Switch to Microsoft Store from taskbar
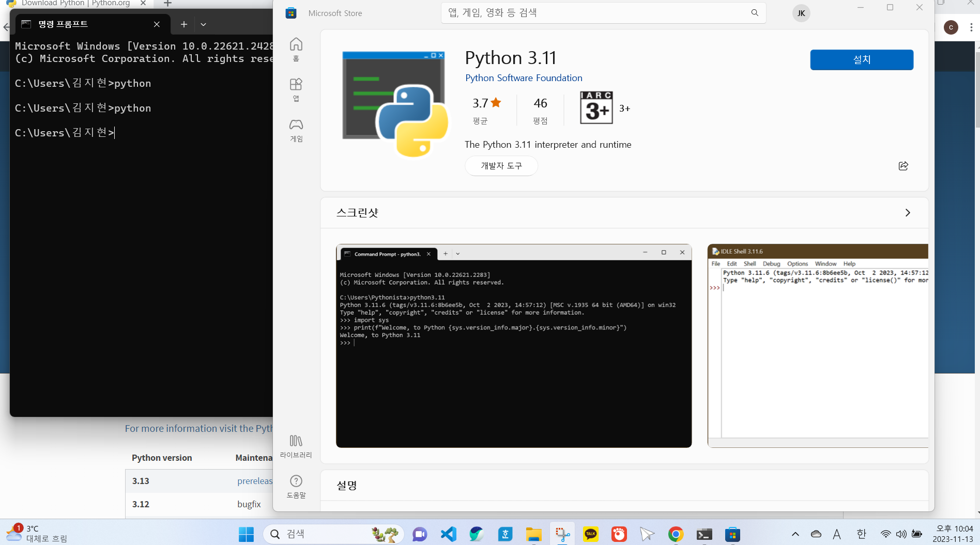Viewport: 980px width, 545px height. click(732, 534)
